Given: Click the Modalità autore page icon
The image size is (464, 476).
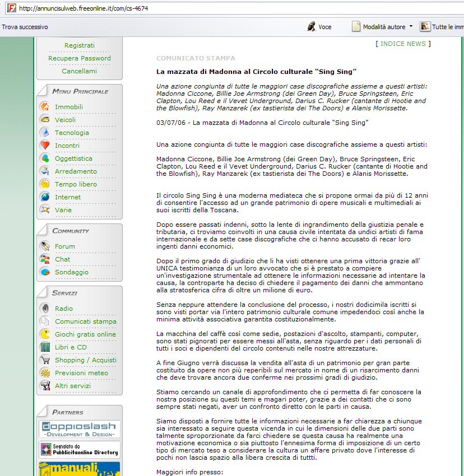Looking at the screenshot, I should tap(356, 26).
